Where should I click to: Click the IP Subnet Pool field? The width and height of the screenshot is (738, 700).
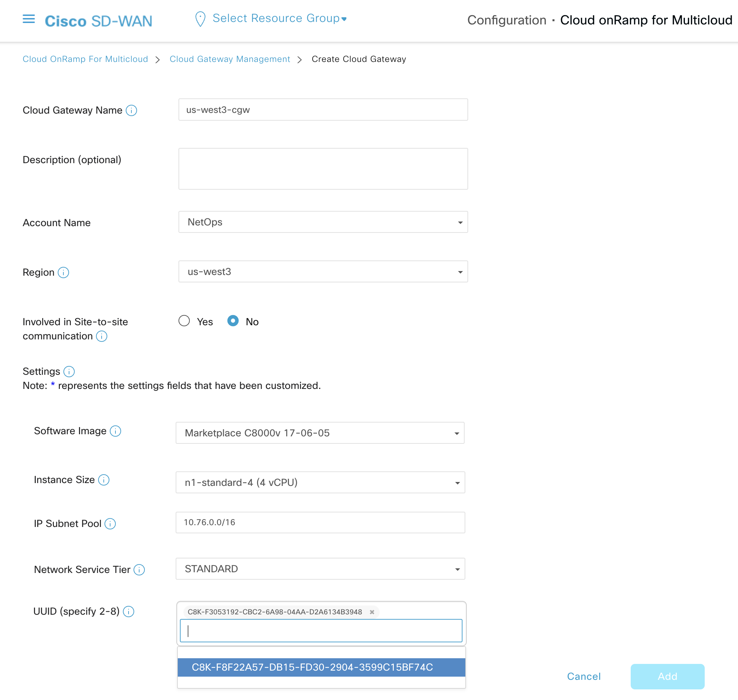click(x=320, y=522)
